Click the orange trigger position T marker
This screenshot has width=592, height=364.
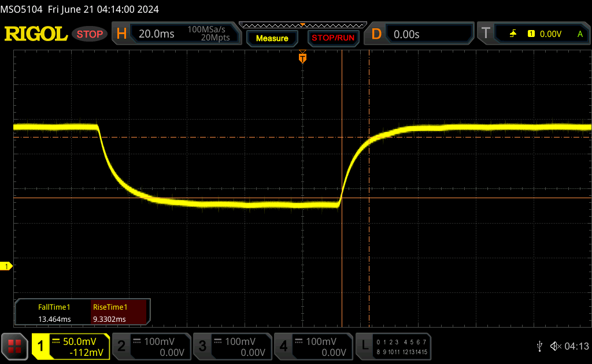click(302, 58)
